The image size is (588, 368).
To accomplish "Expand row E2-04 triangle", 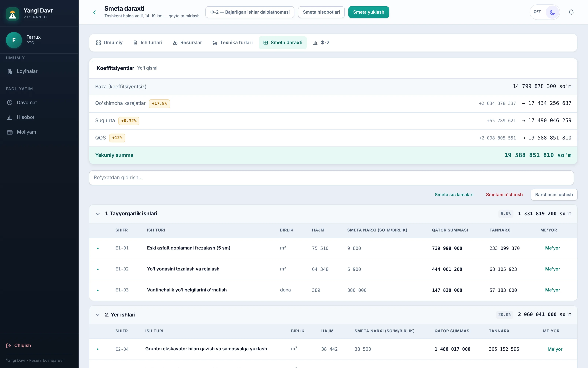I will (98, 349).
